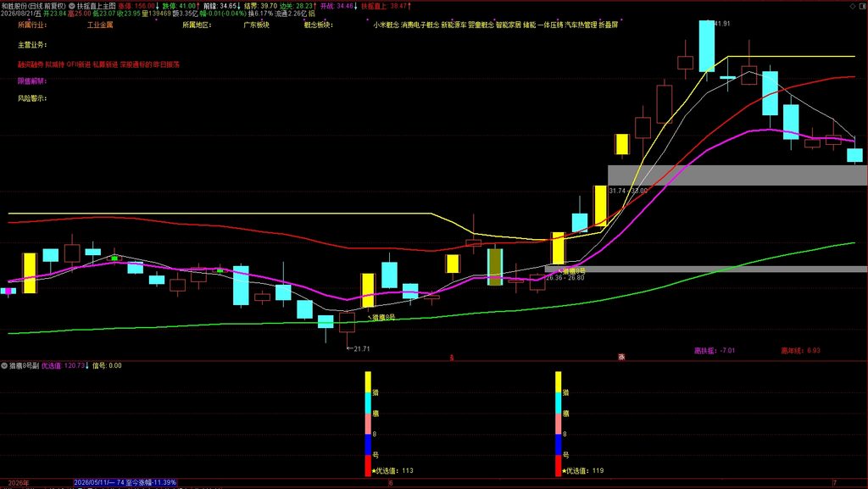
Task: Click the 2026年 year label on the time axis
Action: coord(19,483)
